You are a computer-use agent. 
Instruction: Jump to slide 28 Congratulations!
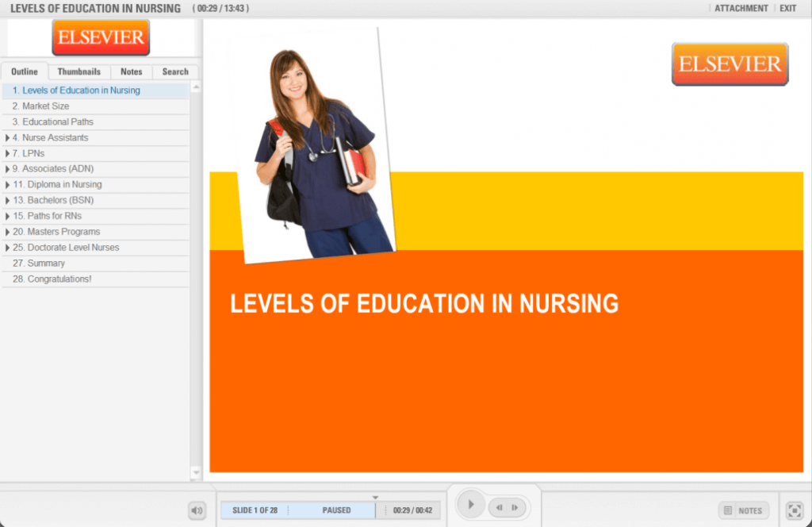click(x=96, y=279)
